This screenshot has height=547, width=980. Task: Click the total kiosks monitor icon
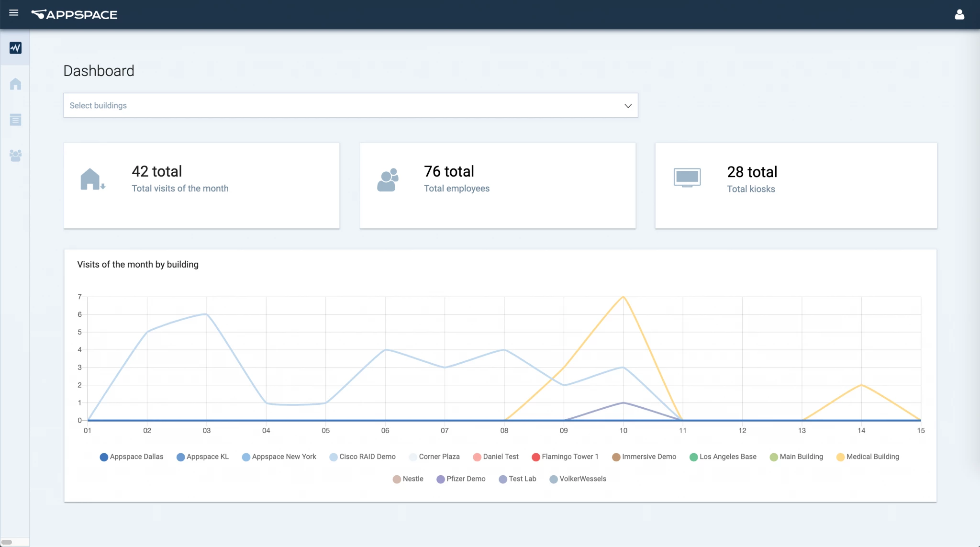tap(687, 178)
